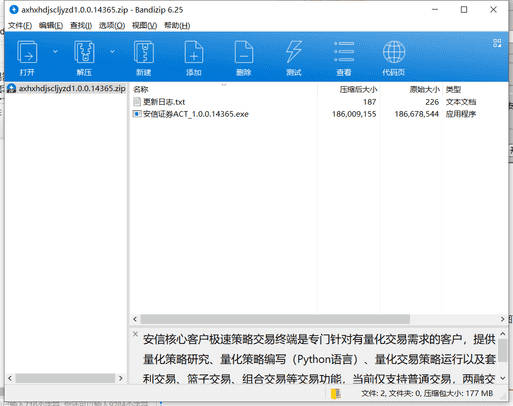Click the Open (打开) toolbar icon
This screenshot has height=406, width=513.
pyautogui.click(x=27, y=52)
